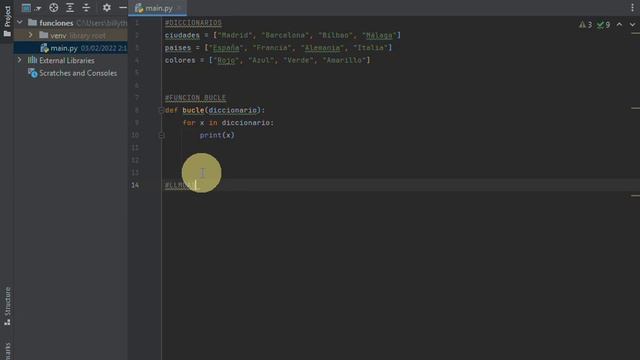Image resolution: width=640 pixels, height=360 pixels.
Task: Click the "España" string
Action: point(226,48)
